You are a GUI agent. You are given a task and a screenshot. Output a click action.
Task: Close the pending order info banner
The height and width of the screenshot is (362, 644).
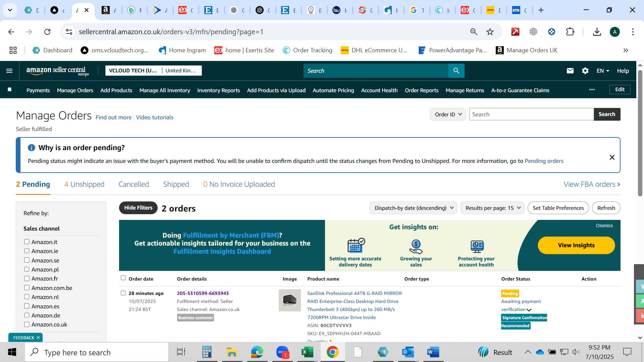pos(612,158)
